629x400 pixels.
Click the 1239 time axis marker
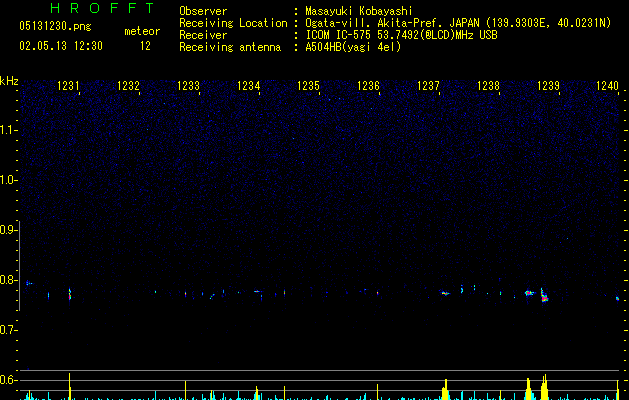point(548,85)
